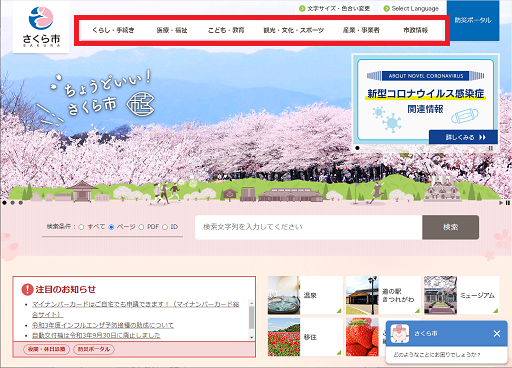This screenshot has height=368, width=512.
Task: Open 観光・文化・スポーツ navigation menu
Action: tap(293, 30)
